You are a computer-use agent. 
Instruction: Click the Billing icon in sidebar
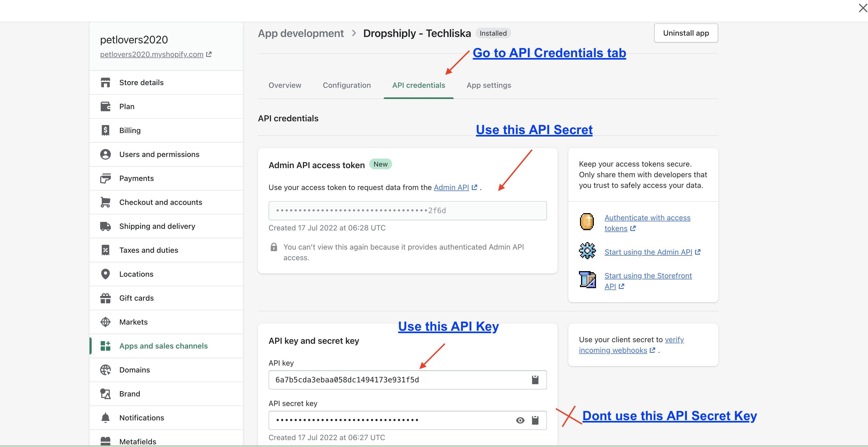pos(106,130)
